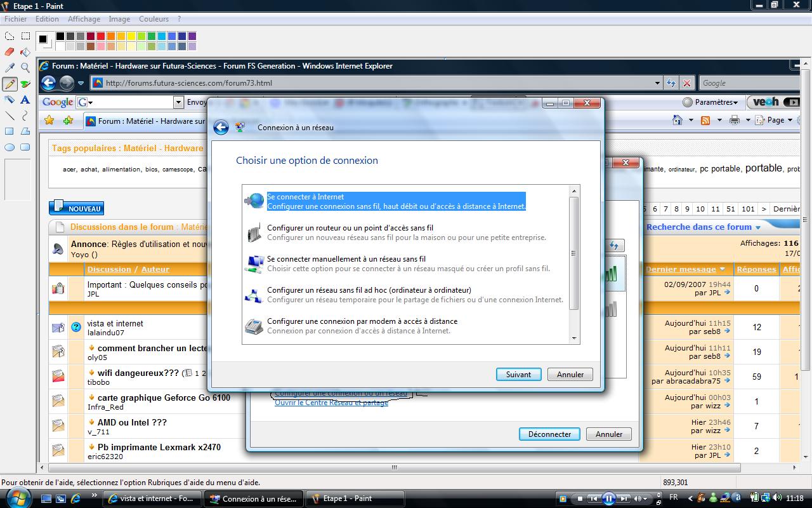Screen dimensions: 812x508
Task: Click Annuler next to Déconnecter
Action: 609,434
